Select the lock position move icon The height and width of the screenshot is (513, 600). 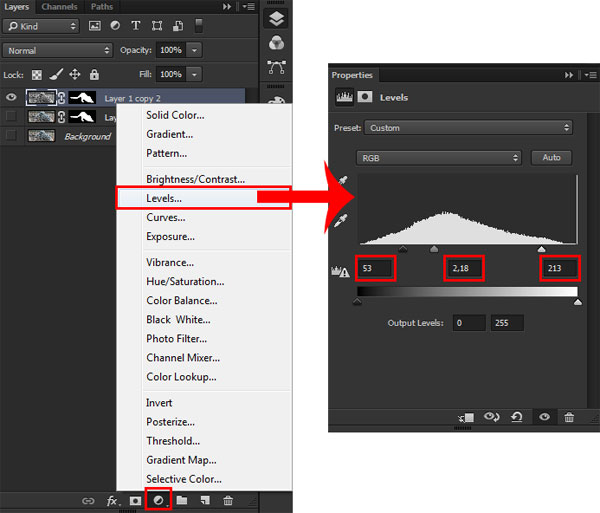(75, 74)
